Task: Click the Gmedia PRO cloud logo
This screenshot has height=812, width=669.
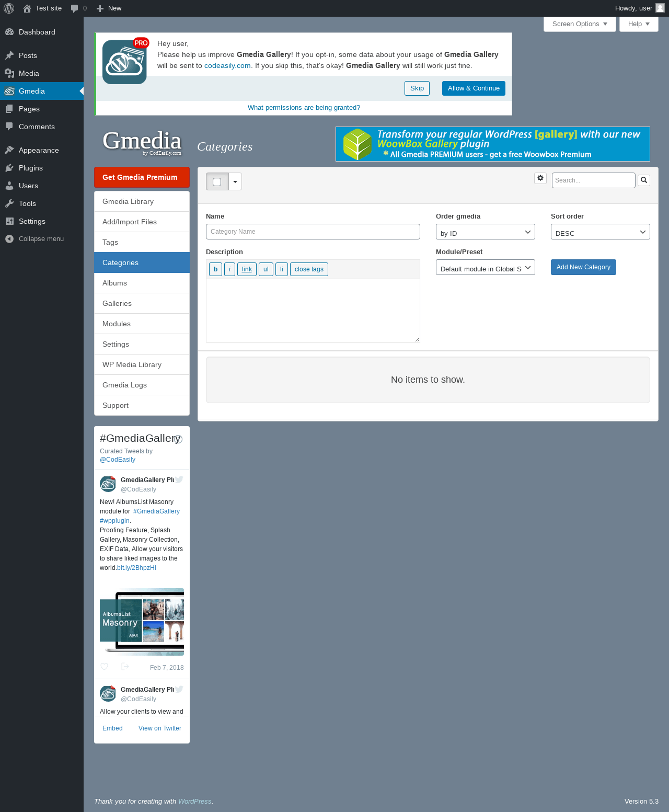Action: point(125,61)
